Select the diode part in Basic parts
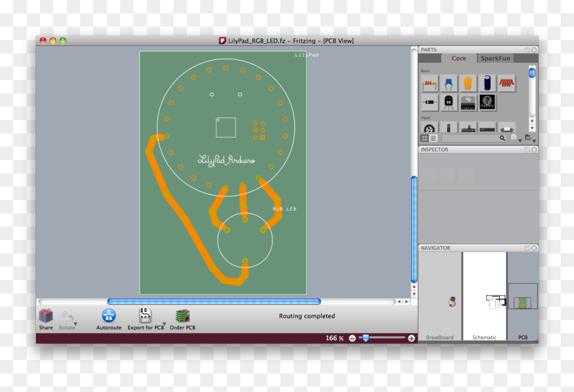The height and width of the screenshot is (392, 574). (429, 102)
